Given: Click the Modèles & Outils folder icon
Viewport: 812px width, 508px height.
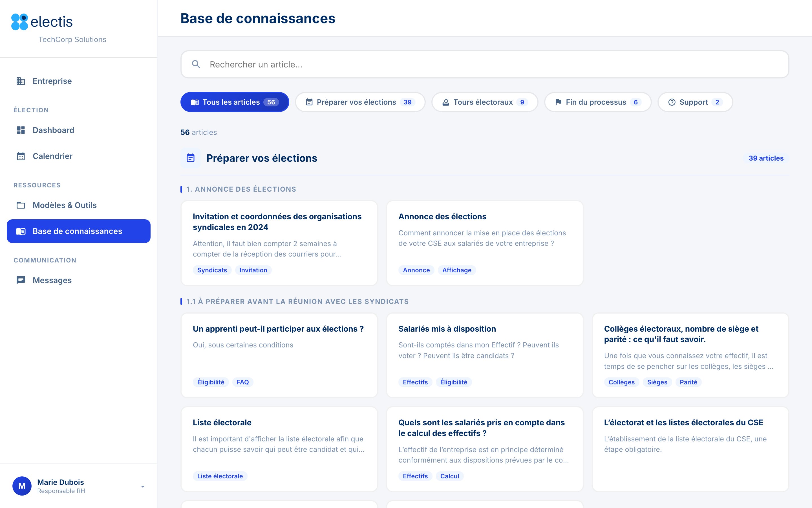Looking at the screenshot, I should 21,205.
